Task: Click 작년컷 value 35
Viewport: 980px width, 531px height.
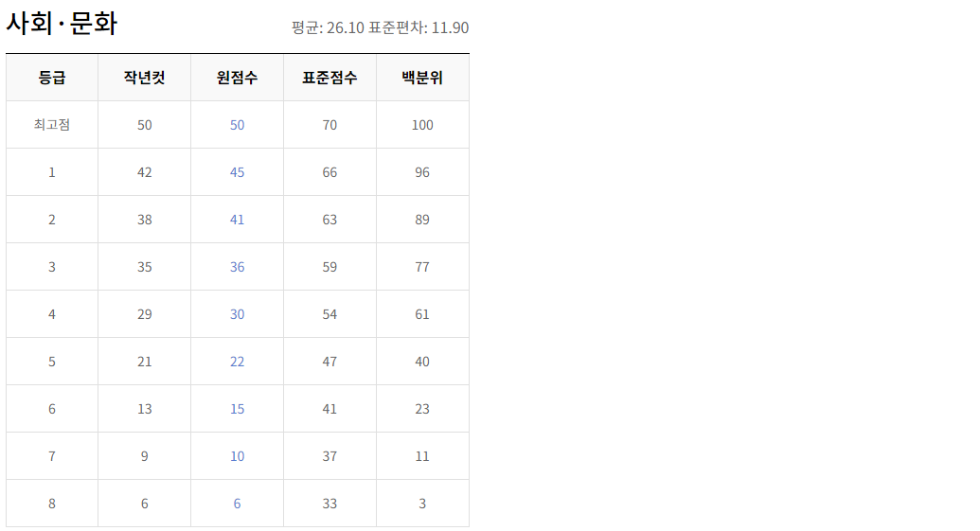Action: coord(144,267)
